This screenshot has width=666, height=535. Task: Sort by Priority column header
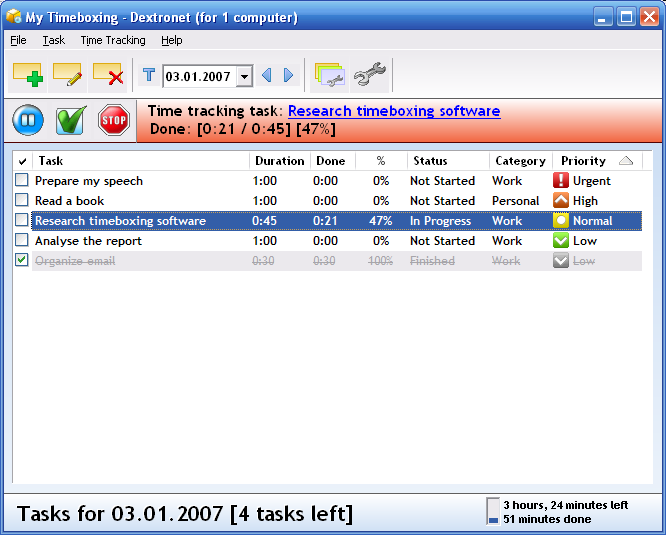[597, 161]
